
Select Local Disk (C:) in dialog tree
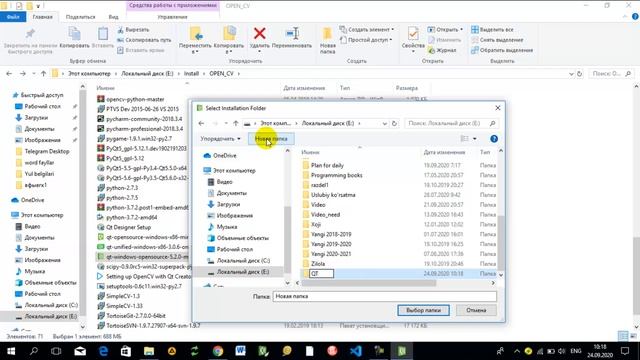tap(243, 260)
